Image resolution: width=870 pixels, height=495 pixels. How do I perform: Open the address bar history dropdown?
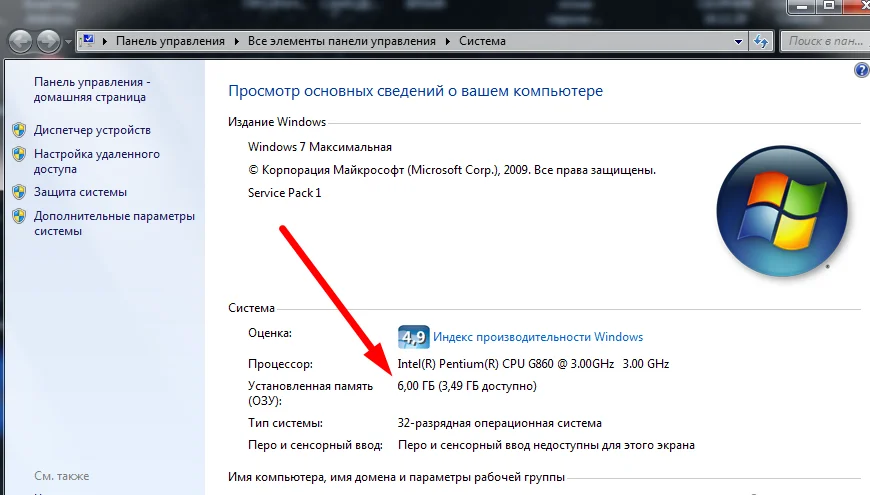738,42
